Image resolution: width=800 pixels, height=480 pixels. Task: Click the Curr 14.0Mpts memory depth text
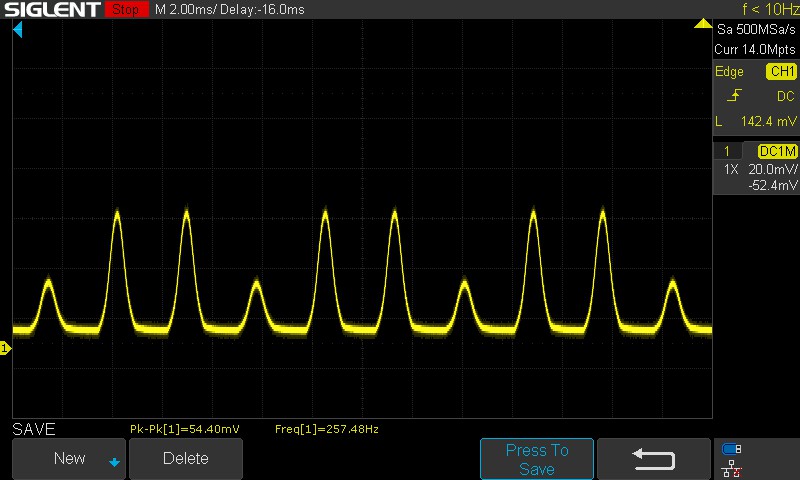[x=755, y=49]
